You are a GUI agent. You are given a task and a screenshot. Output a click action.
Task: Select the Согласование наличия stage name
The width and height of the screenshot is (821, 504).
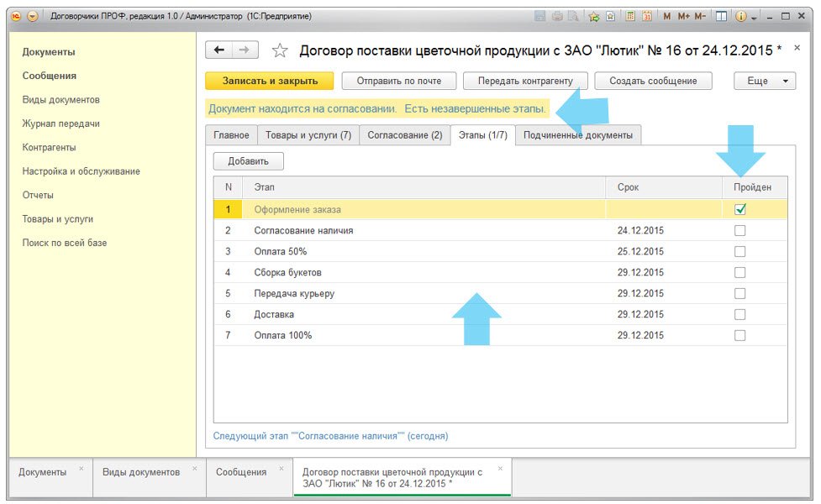[x=303, y=230]
